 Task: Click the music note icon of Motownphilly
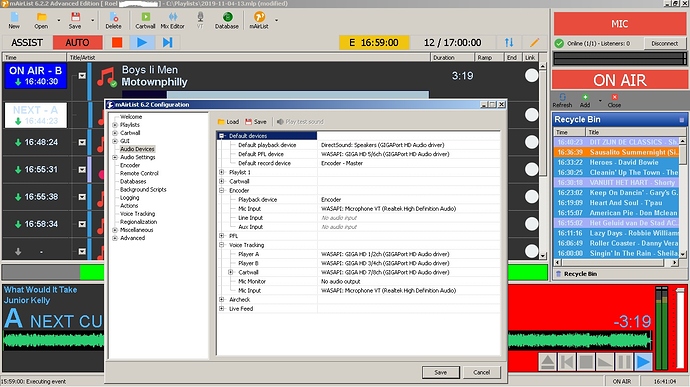[106, 77]
